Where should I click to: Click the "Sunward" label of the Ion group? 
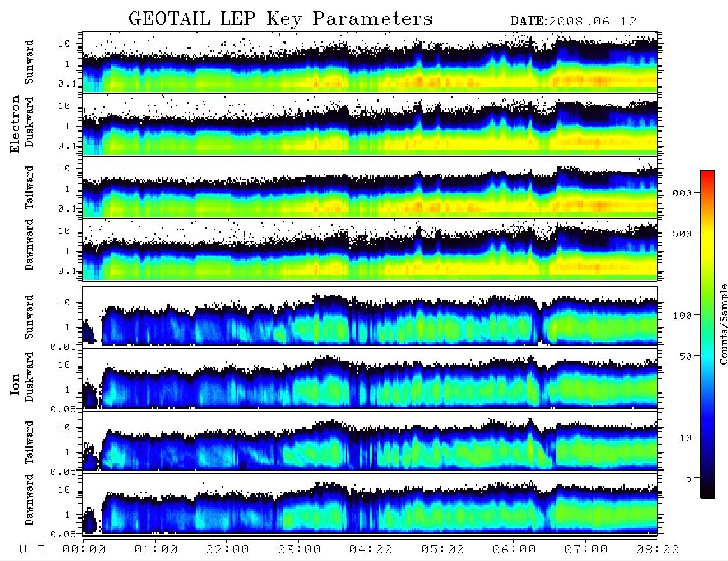click(29, 317)
